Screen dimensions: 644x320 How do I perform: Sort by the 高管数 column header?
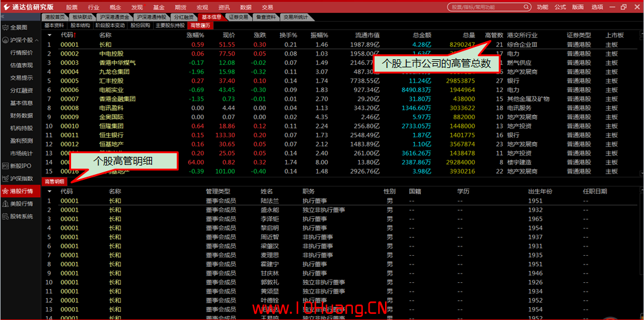coord(494,35)
